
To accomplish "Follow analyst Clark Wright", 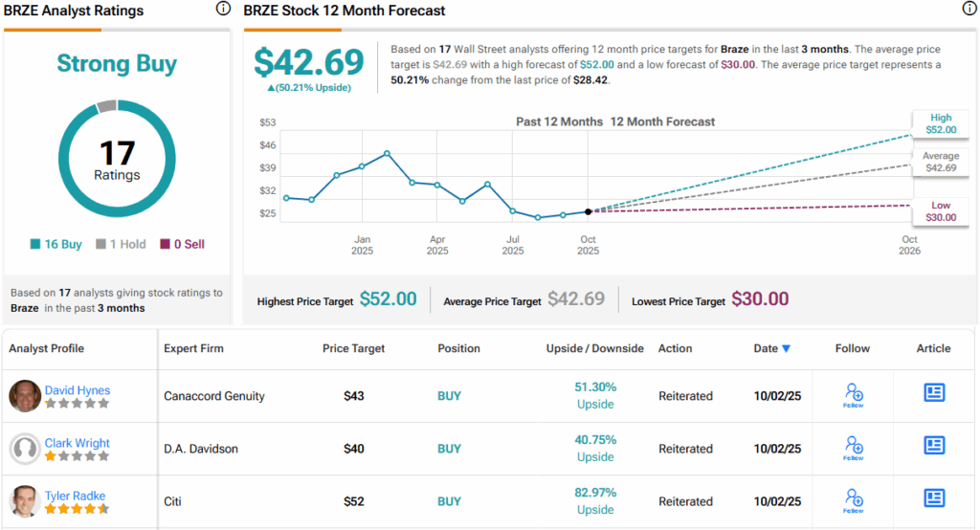I will (x=853, y=448).
